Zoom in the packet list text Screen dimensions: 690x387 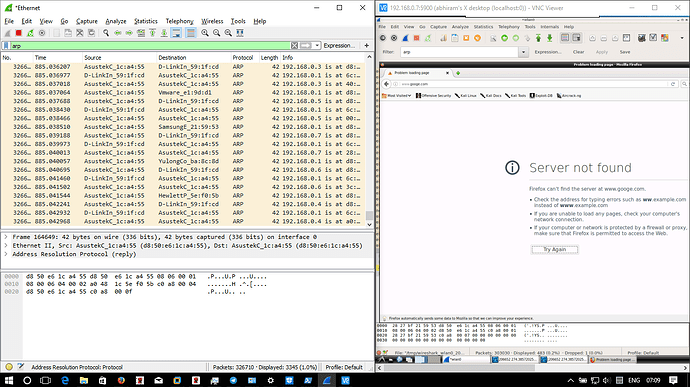205,33
